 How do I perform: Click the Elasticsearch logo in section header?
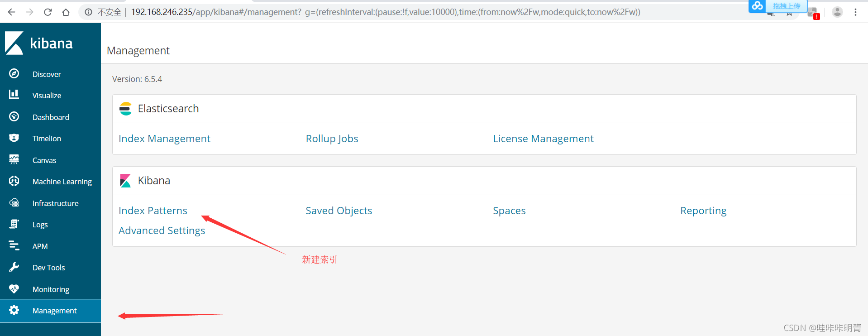125,109
